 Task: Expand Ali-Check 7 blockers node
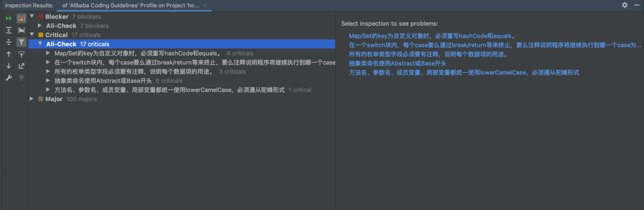click(x=40, y=26)
